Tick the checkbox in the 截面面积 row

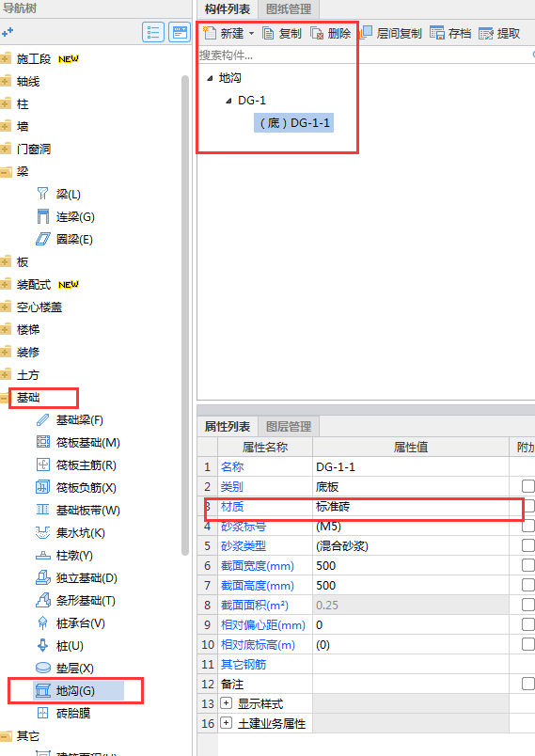[528, 605]
